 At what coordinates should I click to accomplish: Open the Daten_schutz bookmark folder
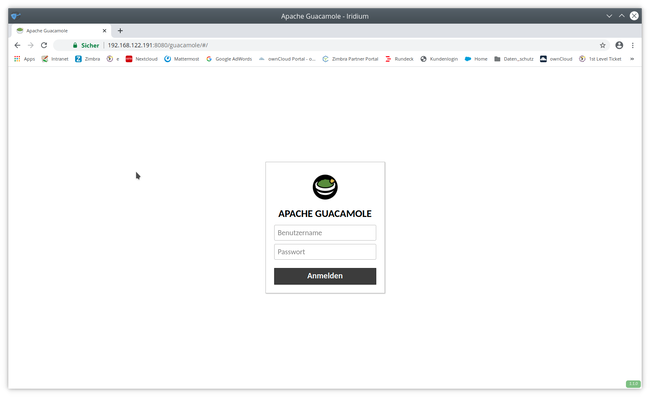pos(514,59)
